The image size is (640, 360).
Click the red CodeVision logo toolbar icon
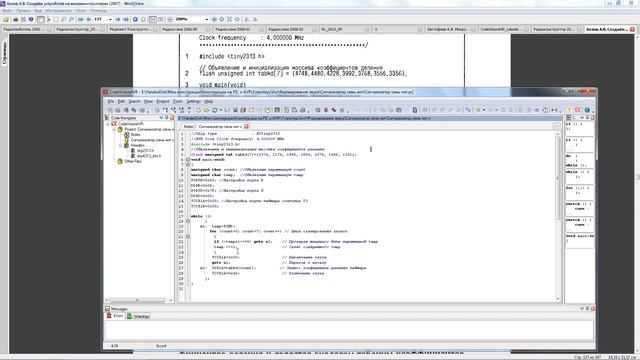coord(578,110)
